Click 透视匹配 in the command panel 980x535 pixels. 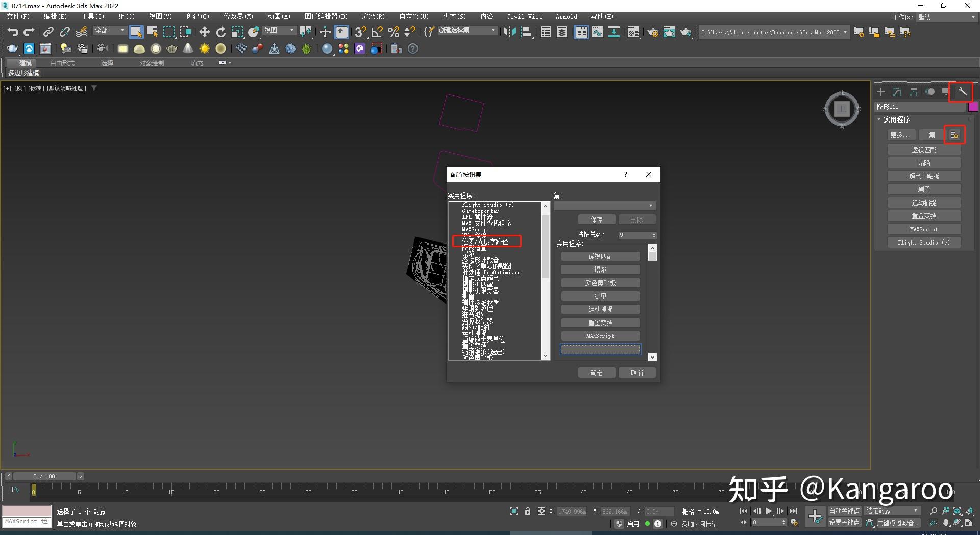point(924,150)
